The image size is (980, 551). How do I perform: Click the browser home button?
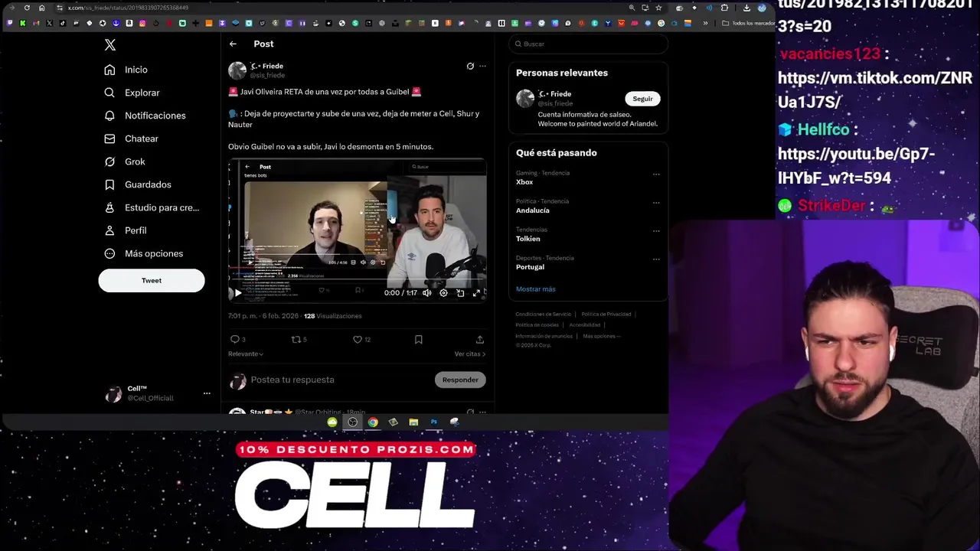(x=41, y=8)
